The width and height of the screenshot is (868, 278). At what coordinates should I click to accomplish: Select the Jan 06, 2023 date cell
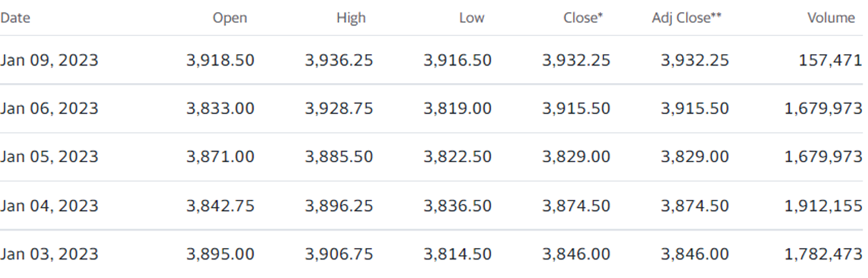coord(49,108)
